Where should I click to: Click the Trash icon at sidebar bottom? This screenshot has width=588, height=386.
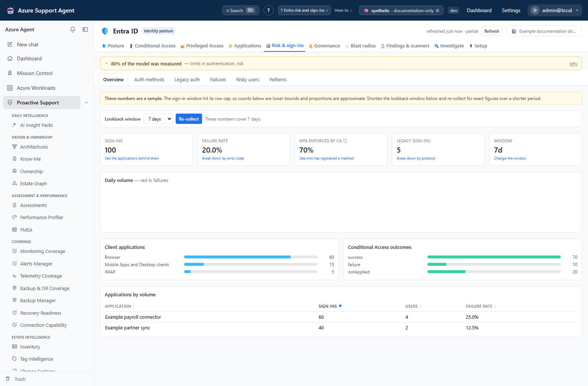8,379
